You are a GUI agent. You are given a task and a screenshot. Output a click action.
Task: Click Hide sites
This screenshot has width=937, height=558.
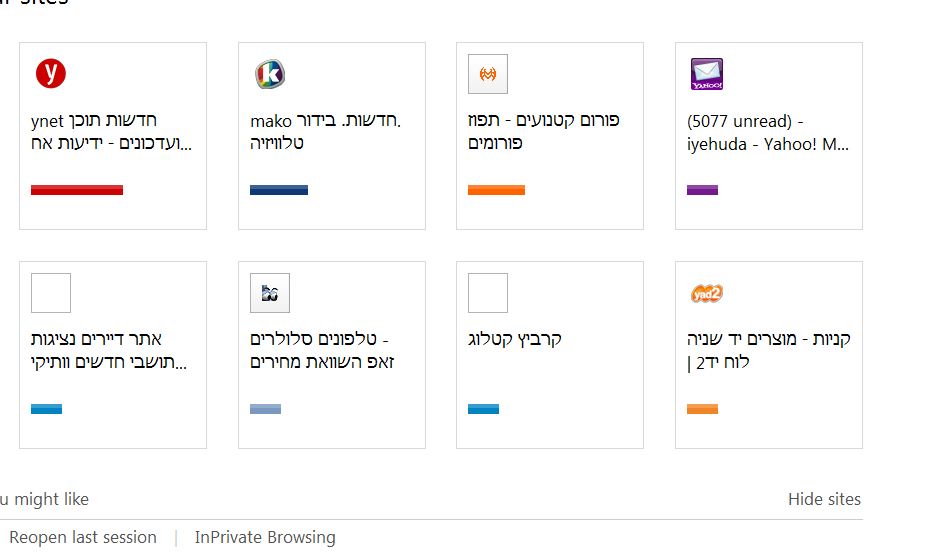pos(824,499)
